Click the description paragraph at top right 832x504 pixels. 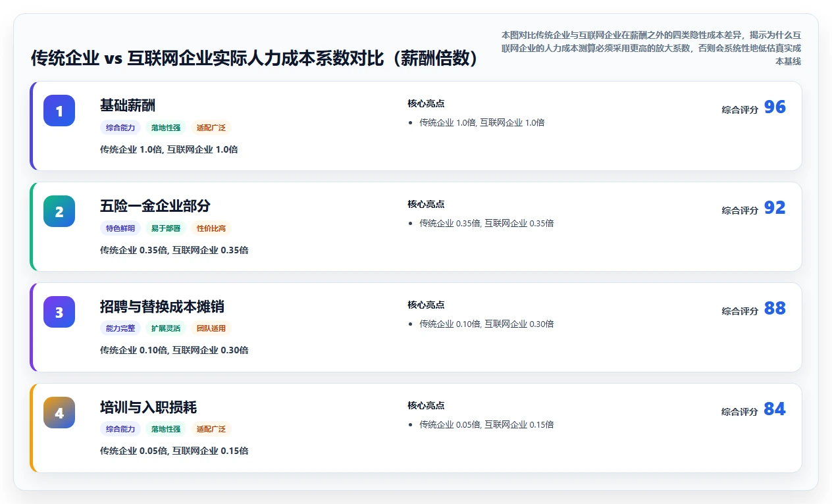pos(651,47)
